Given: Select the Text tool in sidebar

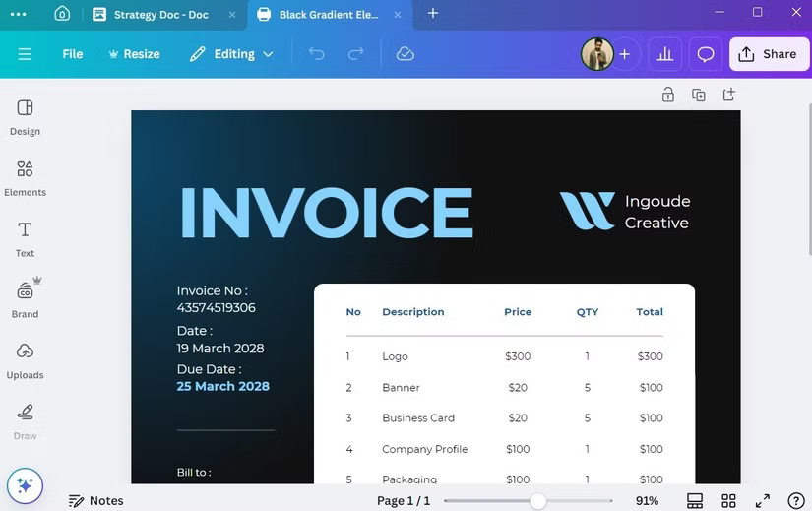Looking at the screenshot, I should pyautogui.click(x=25, y=238).
